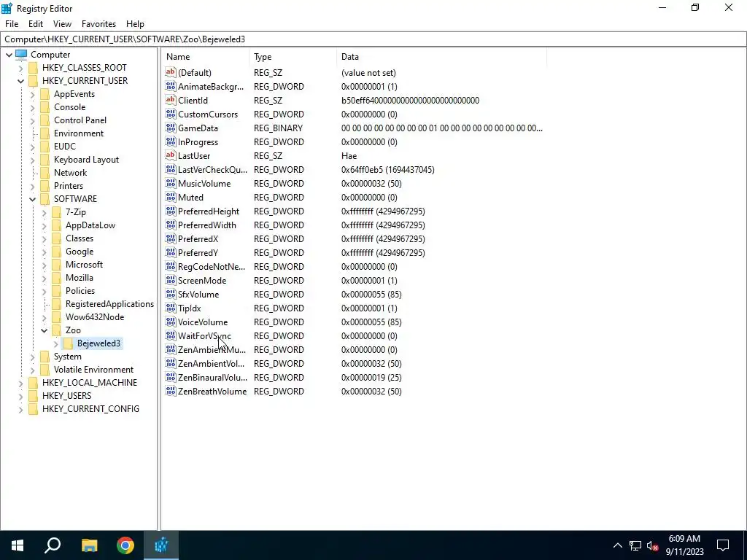Click the Computer icon in the tree
Image resolution: width=747 pixels, height=560 pixels.
coord(21,54)
